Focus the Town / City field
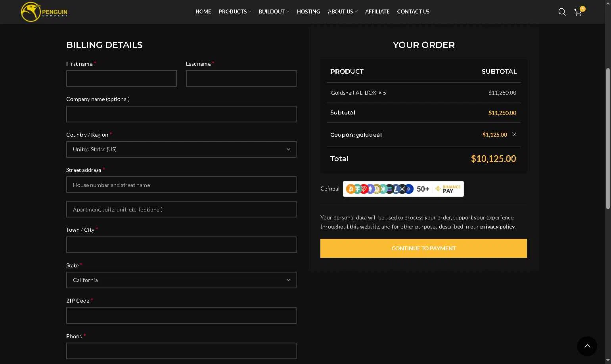Viewport: 611px width, 364px height. [181, 245]
